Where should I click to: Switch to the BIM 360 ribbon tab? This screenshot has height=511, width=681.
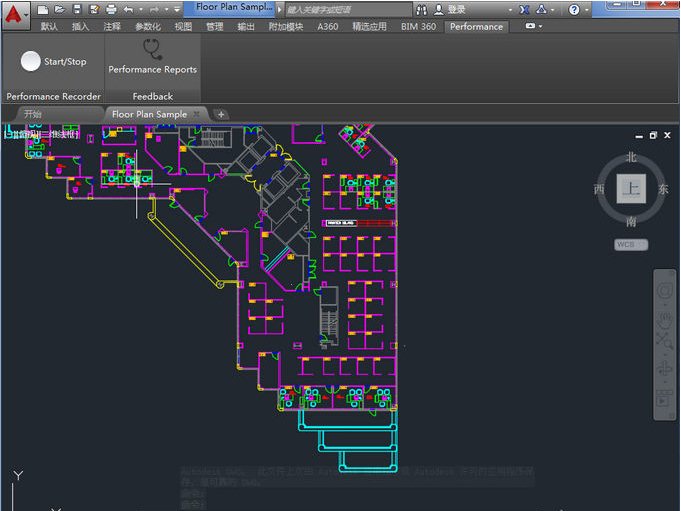[417, 27]
